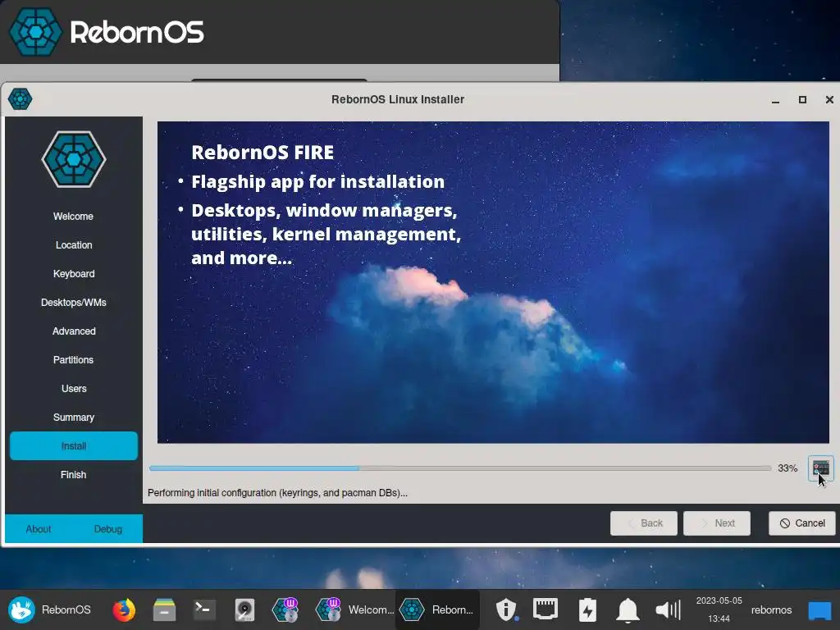Minimize the installer window
This screenshot has height=630, width=840.
pos(775,99)
